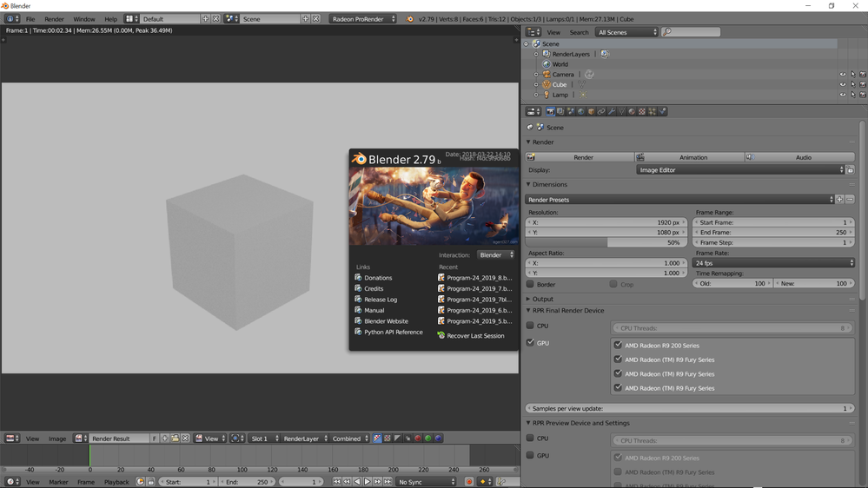Click the 50% resolution percentage slider
The height and width of the screenshot is (488, 868).
tap(606, 242)
